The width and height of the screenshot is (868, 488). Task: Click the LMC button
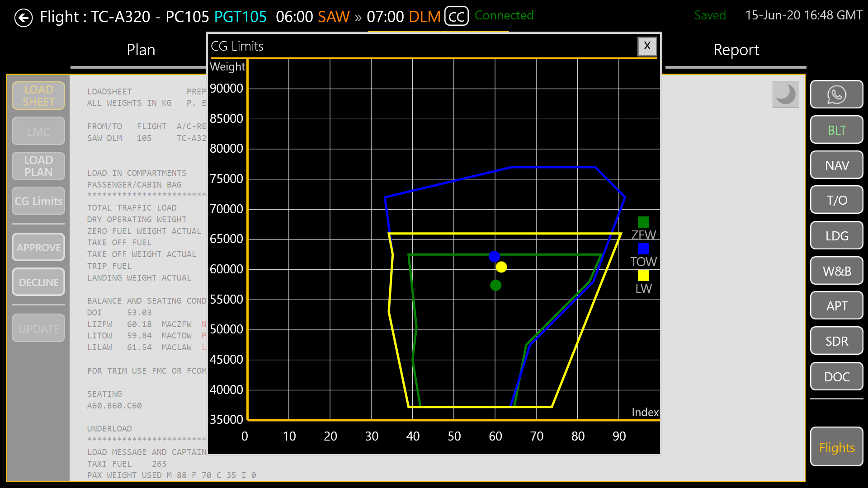coord(38,131)
